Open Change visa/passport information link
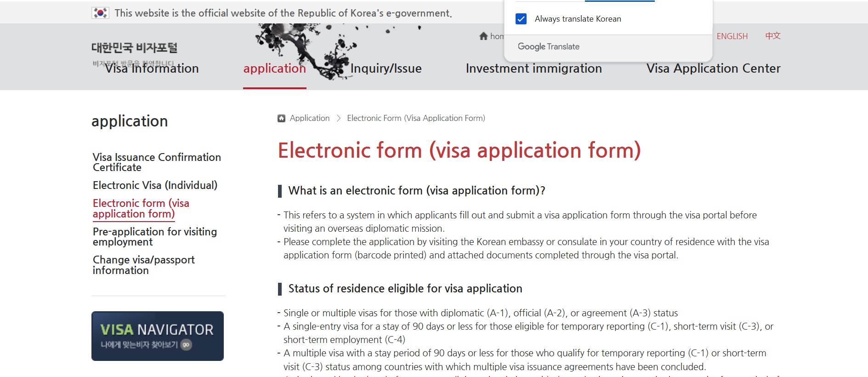 point(144,265)
